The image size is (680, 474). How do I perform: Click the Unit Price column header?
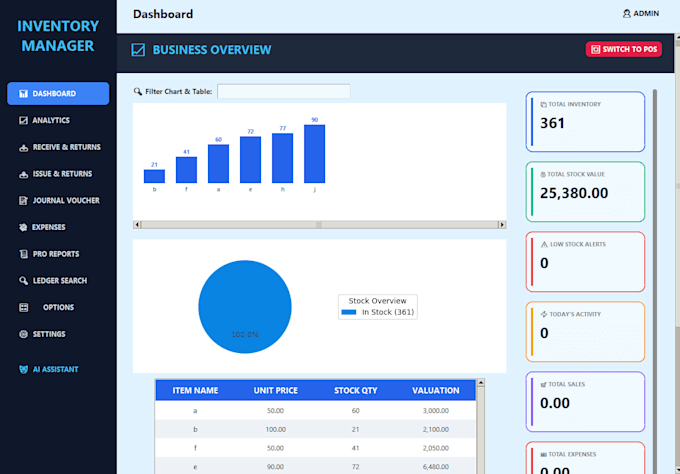point(275,391)
